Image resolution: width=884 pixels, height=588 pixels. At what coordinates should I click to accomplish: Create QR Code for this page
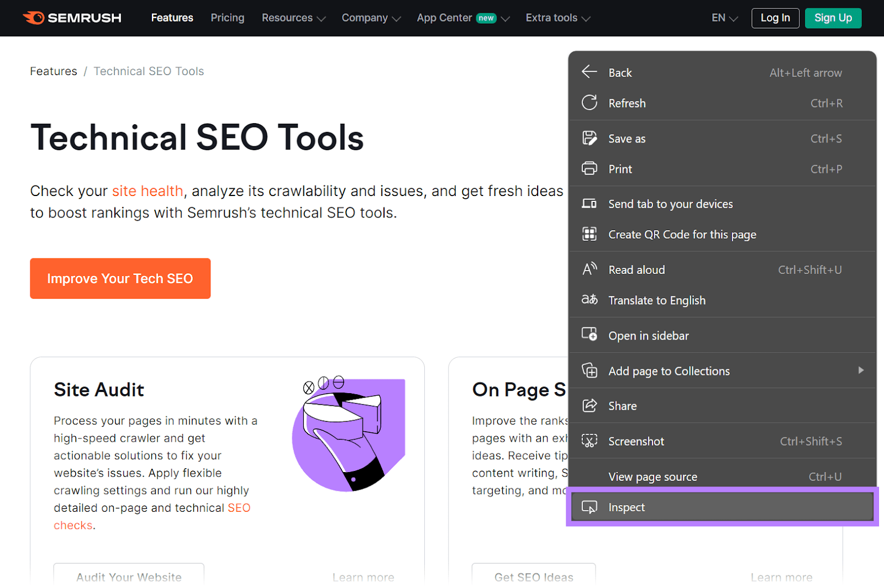point(682,234)
